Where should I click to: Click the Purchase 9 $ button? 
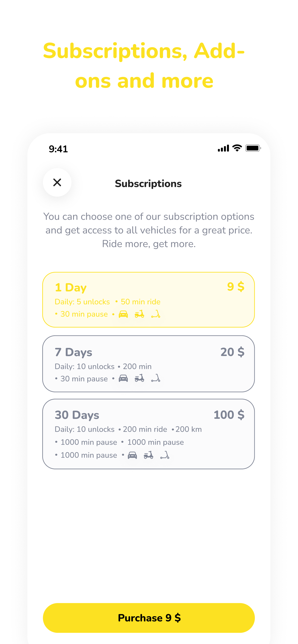149,618
